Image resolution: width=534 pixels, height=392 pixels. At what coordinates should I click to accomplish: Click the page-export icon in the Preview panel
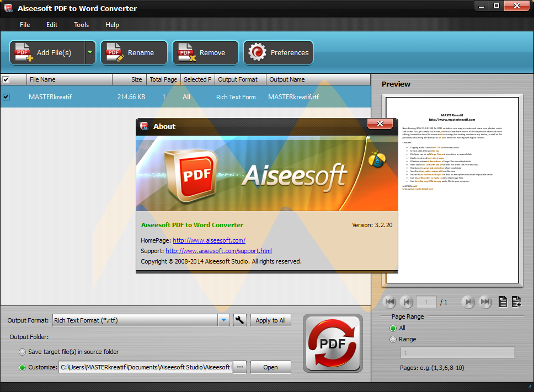(x=516, y=302)
